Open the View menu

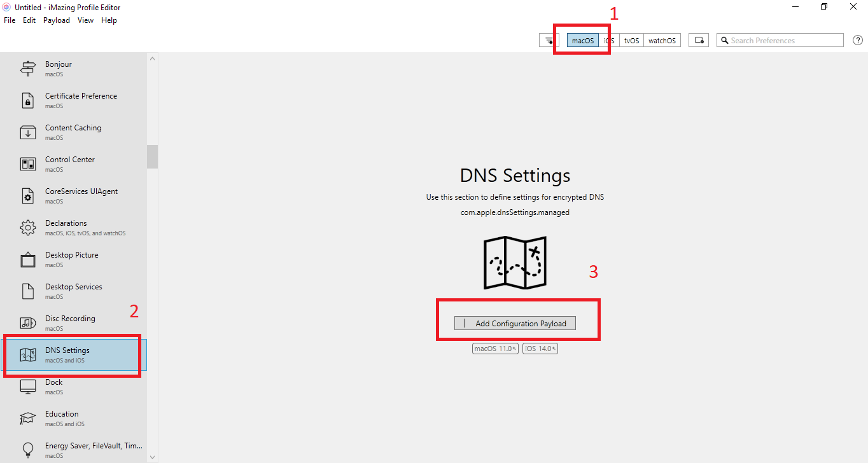pos(85,20)
